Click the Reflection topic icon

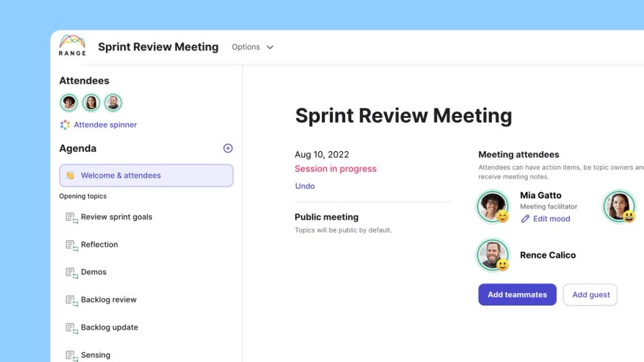[x=71, y=245]
